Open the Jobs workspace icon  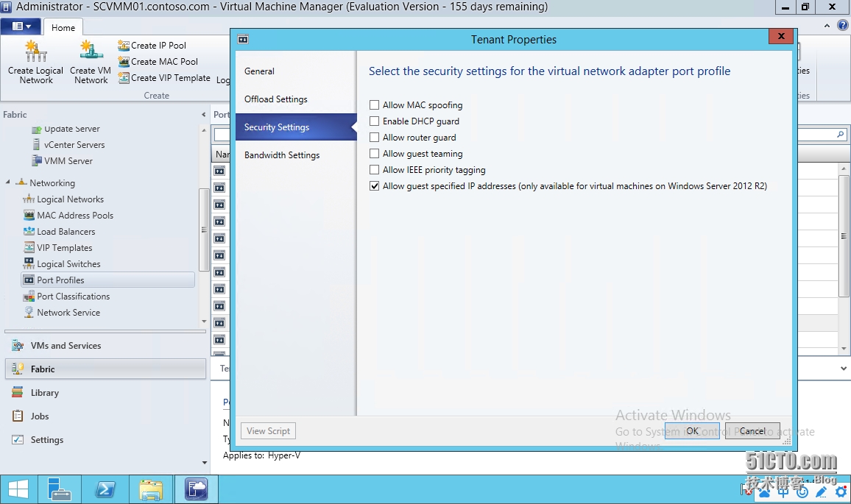pos(18,416)
